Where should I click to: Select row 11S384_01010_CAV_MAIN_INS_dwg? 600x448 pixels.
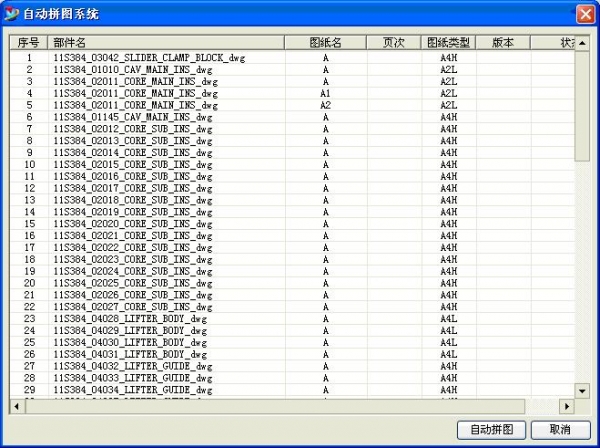pos(132,70)
